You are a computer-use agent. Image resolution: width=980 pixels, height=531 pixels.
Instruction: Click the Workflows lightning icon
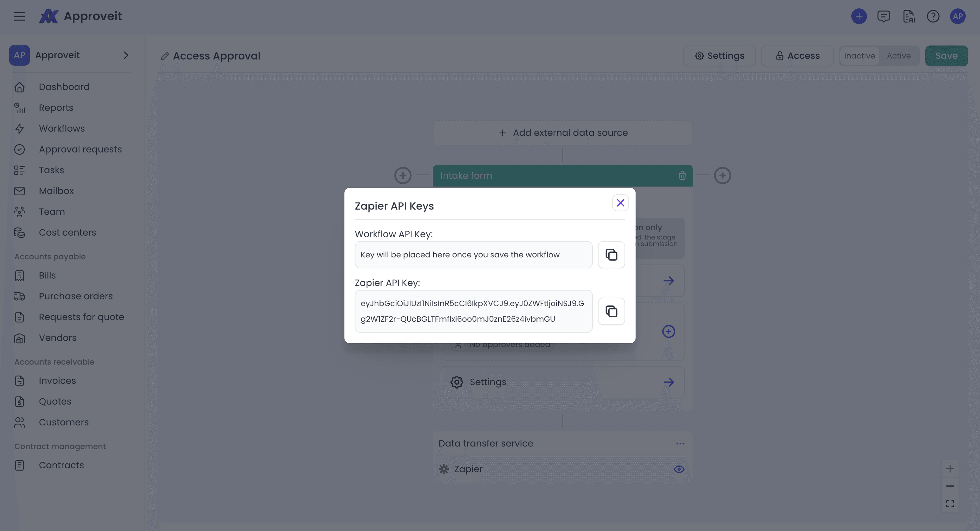(19, 129)
